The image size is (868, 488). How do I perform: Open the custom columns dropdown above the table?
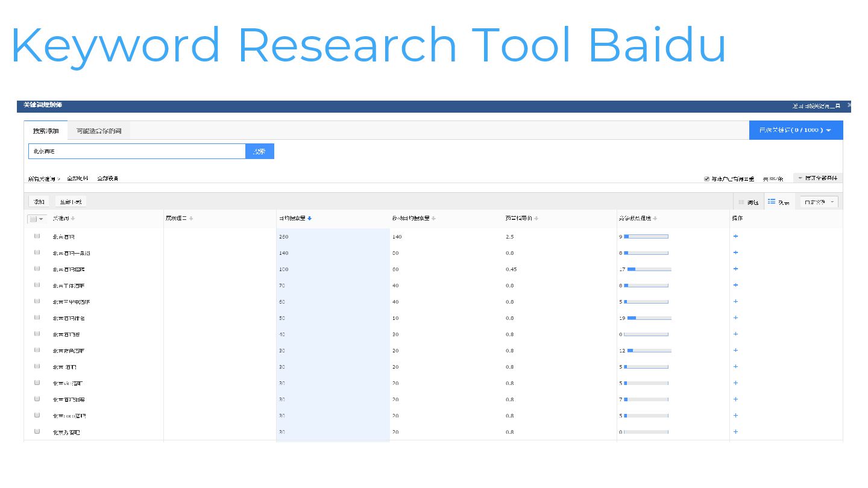819,202
